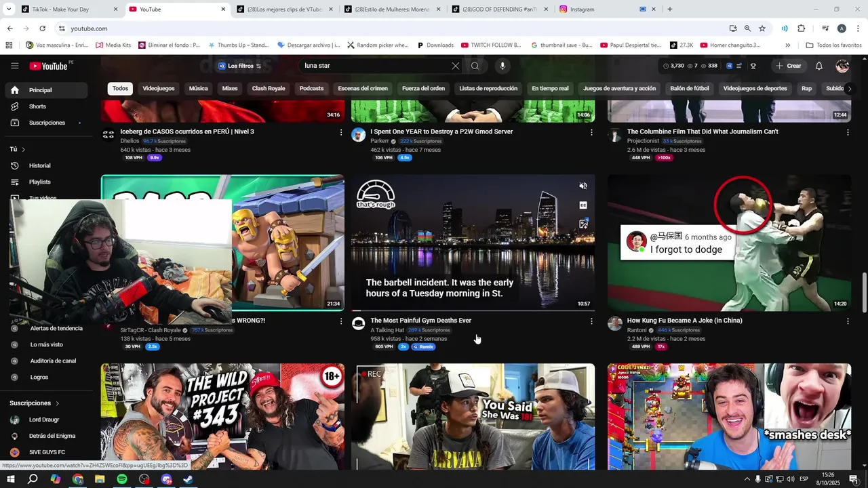Open 'I forgot to dodge' Kung Fu thumbnail
Image resolution: width=868 pixels, height=488 pixels.
pyautogui.click(x=729, y=243)
